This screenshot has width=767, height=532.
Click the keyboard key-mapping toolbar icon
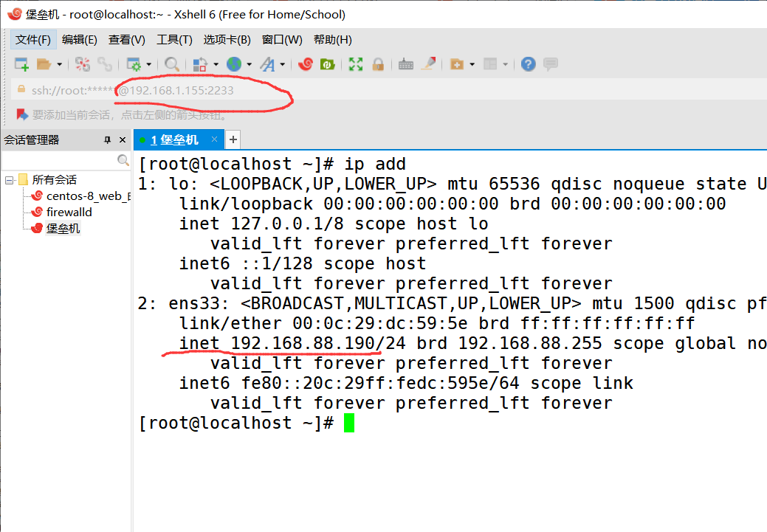tap(406, 64)
